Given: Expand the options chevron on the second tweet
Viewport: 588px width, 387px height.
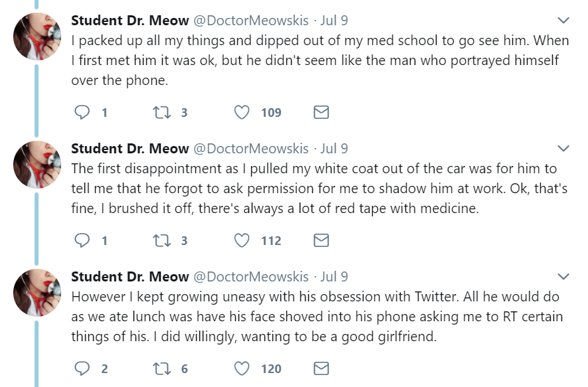Looking at the screenshot, I should pos(564,148).
